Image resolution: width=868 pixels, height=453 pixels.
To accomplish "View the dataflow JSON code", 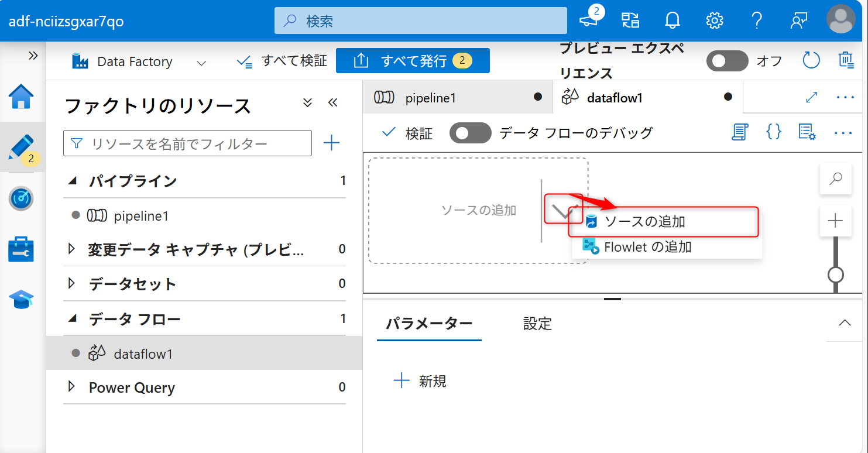I will 773,132.
